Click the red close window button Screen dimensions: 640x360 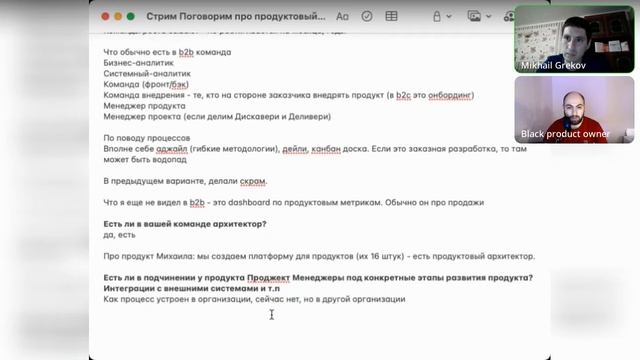[x=105, y=16]
